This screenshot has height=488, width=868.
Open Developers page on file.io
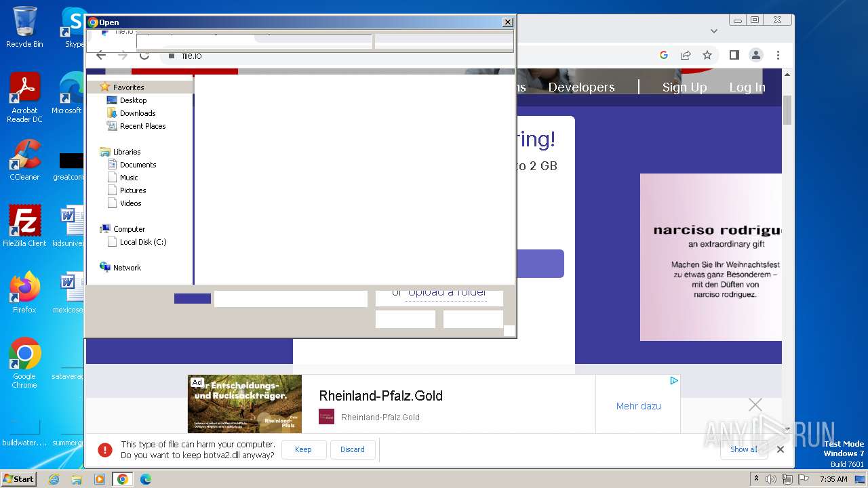(581, 87)
